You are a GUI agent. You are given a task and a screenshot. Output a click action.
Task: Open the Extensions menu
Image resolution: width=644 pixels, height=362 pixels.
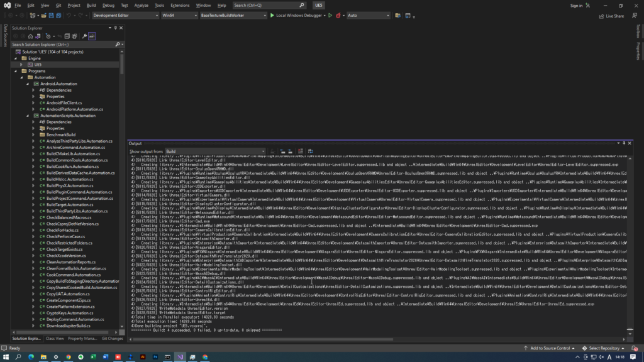click(x=180, y=5)
